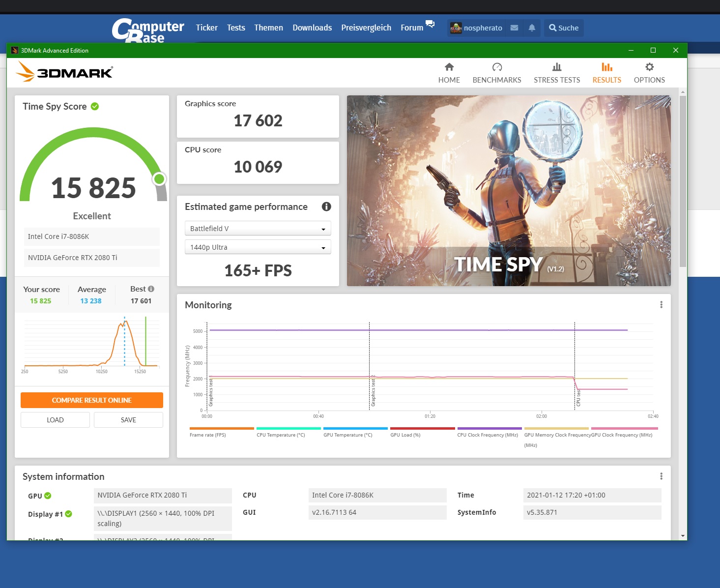
Task: Click the Time Spy Score validation checkmark
Action: click(x=95, y=106)
